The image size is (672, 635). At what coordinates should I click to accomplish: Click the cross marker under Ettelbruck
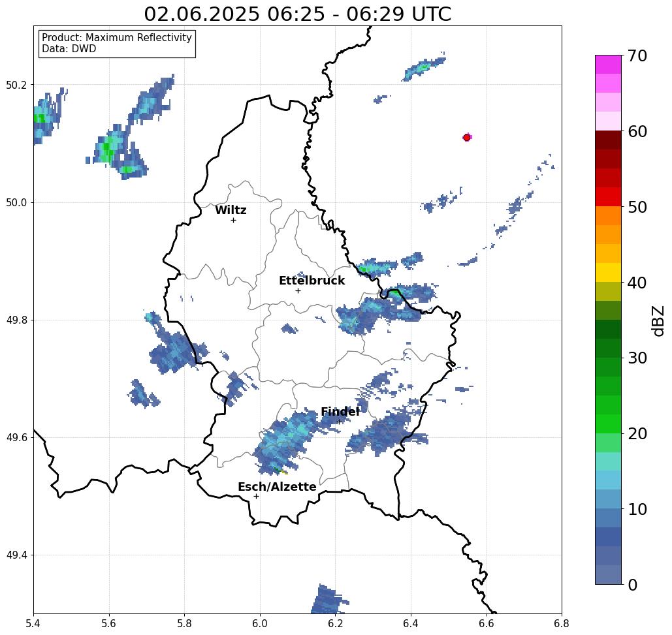(298, 290)
